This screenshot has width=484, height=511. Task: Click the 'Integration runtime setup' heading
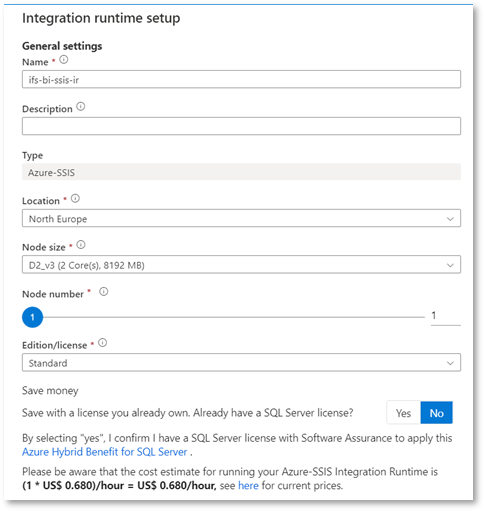pyautogui.click(x=101, y=18)
